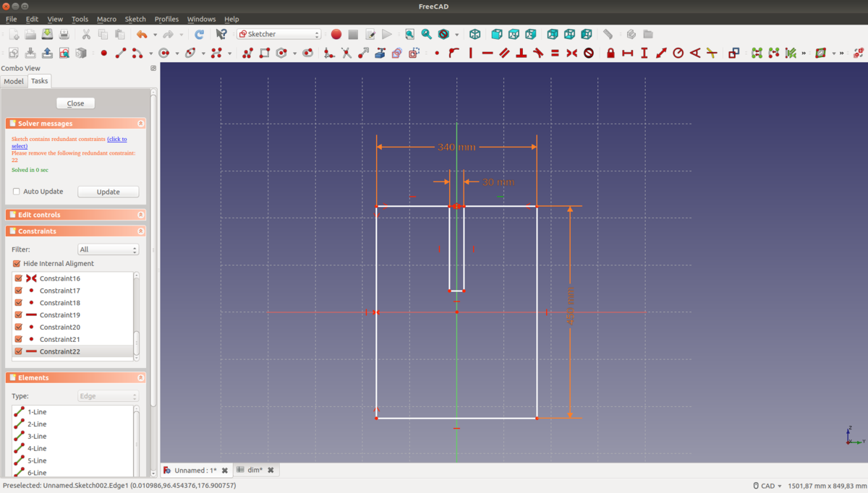Click the lock constraint icon
This screenshot has height=493, width=868.
(x=610, y=53)
